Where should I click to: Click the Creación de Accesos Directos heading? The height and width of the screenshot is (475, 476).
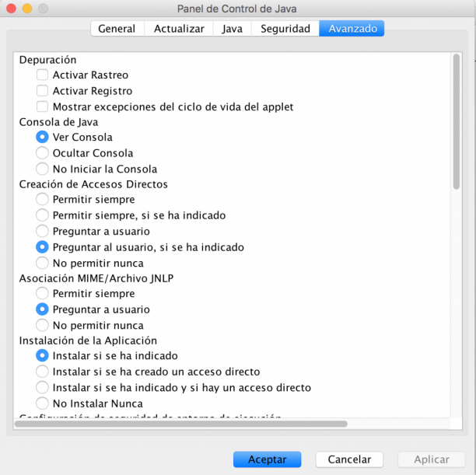coord(93,184)
